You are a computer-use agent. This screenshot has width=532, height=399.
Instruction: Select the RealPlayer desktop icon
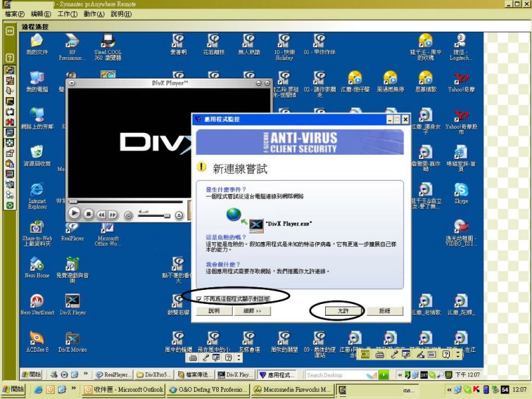coord(72,231)
